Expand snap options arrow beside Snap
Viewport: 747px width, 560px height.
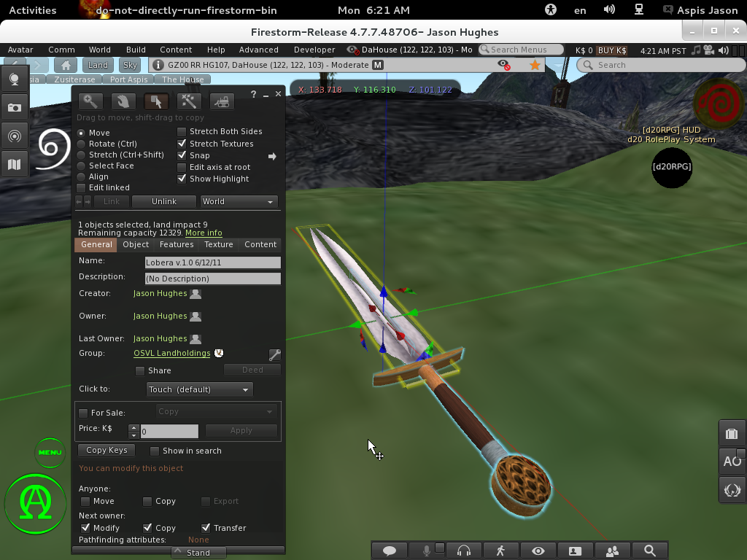tap(272, 156)
